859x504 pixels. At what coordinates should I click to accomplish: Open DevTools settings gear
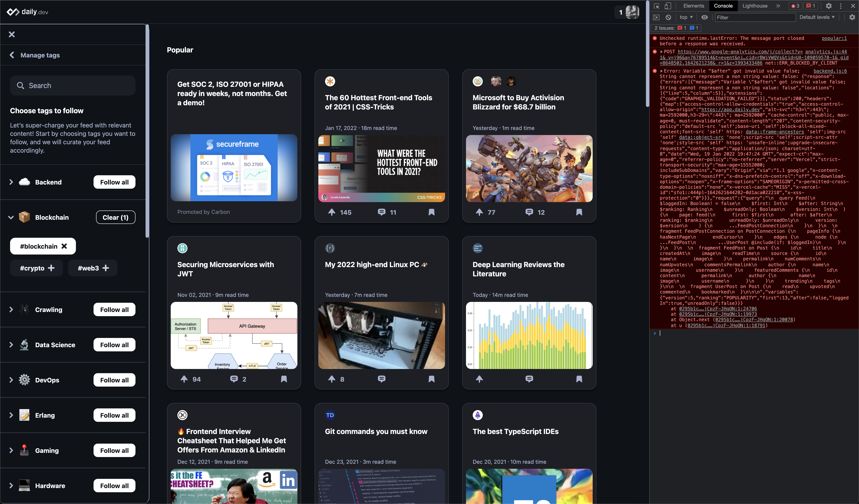coord(829,6)
